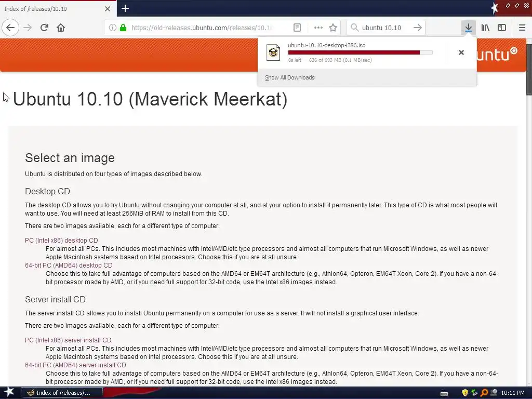Click the Server install CD heading

pos(55,299)
